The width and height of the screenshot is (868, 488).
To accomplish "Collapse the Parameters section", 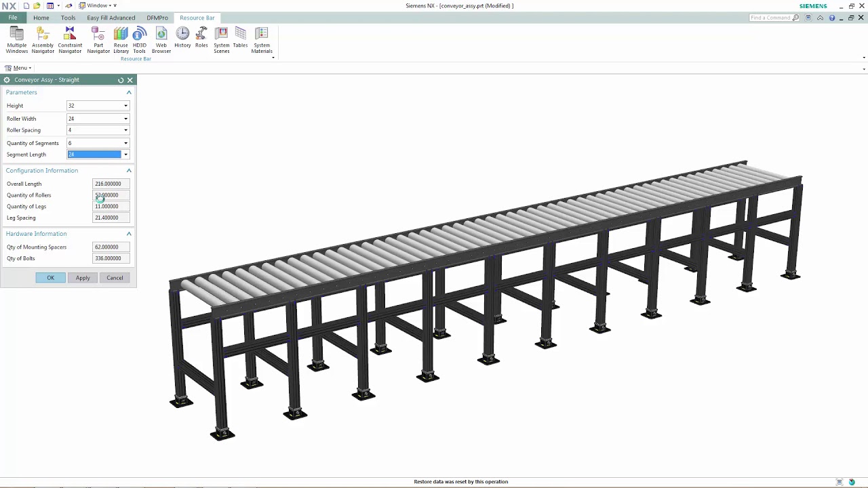I will point(129,92).
